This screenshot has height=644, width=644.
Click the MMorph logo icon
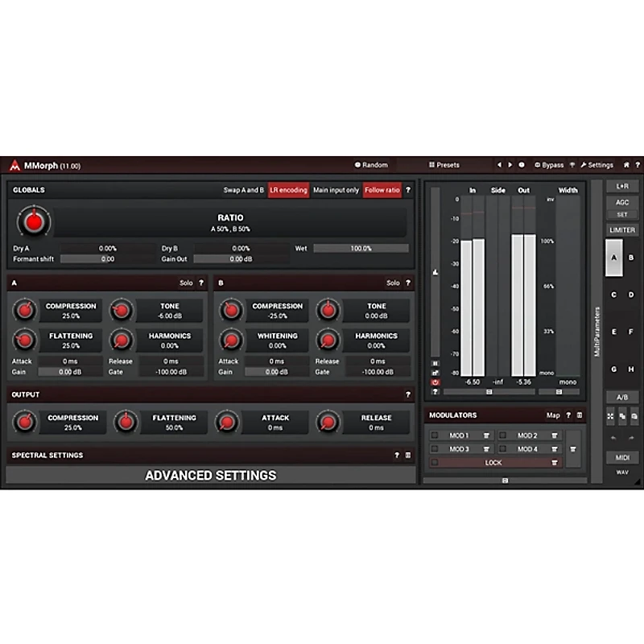pyautogui.click(x=14, y=164)
